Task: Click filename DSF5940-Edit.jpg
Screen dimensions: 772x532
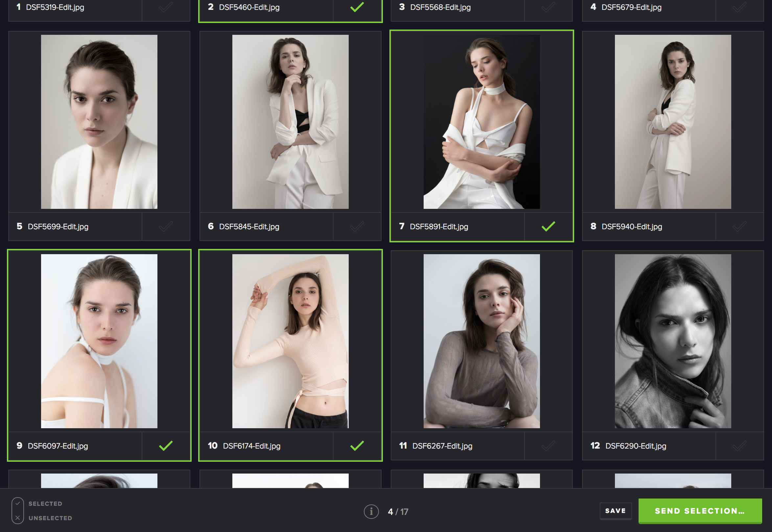Action: coord(632,227)
